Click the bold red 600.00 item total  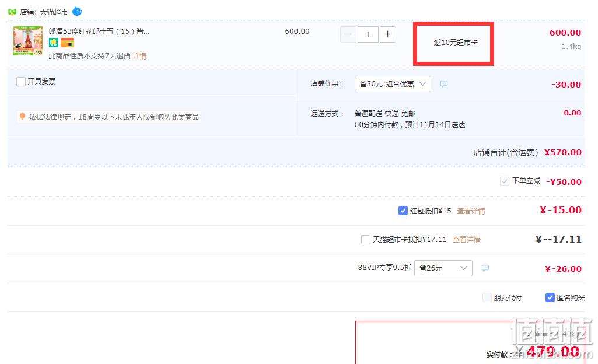[x=565, y=33]
